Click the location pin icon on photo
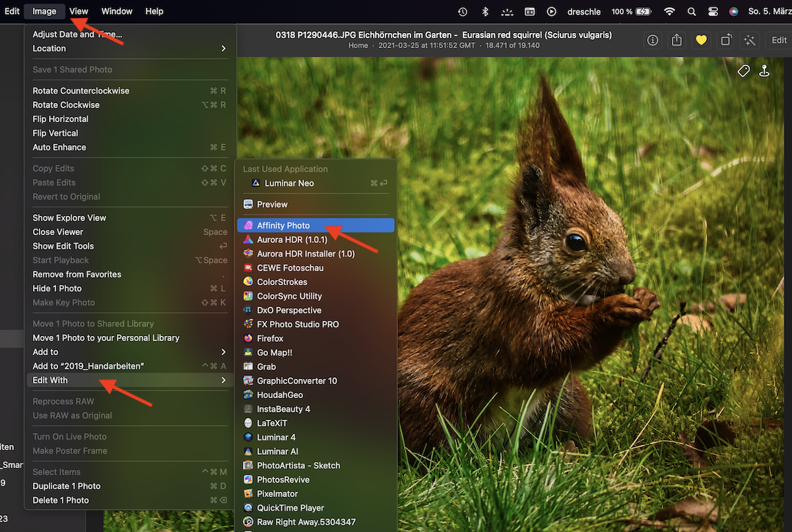 point(764,71)
